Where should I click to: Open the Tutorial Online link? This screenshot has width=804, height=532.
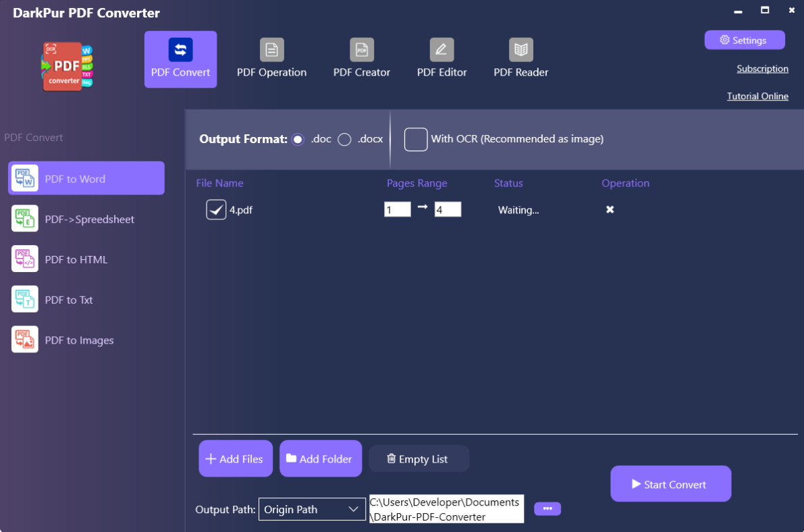[x=757, y=96]
